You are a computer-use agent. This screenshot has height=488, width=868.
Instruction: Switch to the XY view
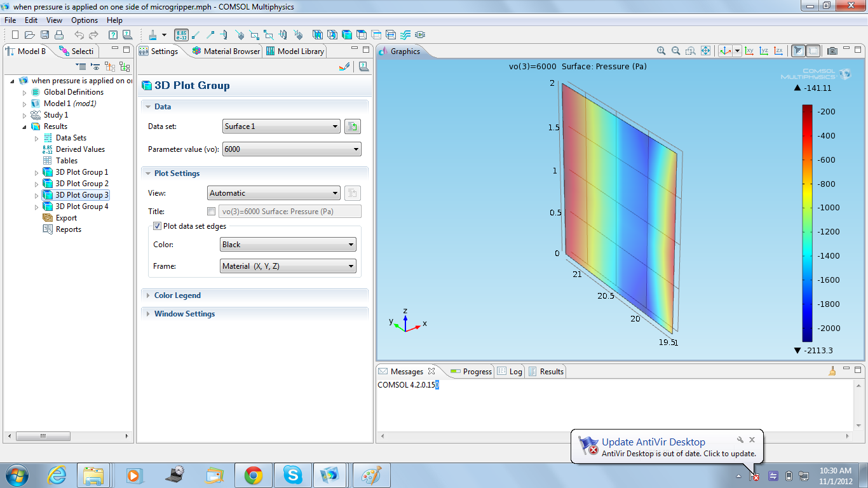749,51
